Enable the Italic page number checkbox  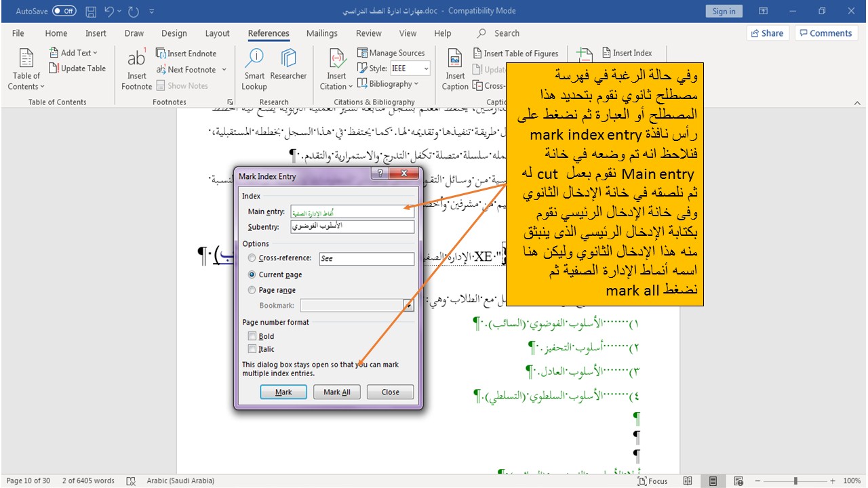coord(252,349)
